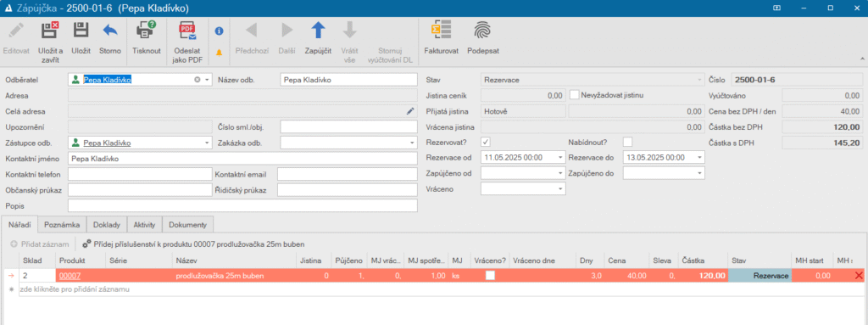Collapse the ribbon with the chevron
Viewport: 868px width, 325px height.
click(x=862, y=59)
